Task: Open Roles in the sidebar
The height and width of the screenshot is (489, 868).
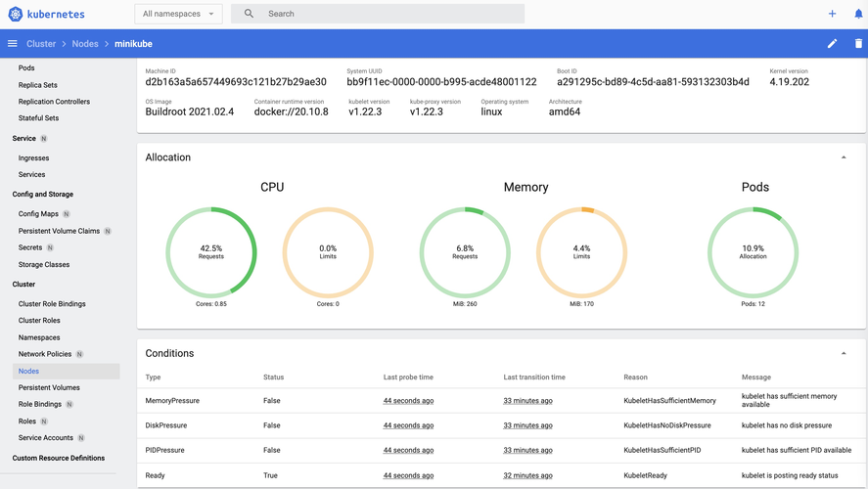Action: [x=27, y=422]
